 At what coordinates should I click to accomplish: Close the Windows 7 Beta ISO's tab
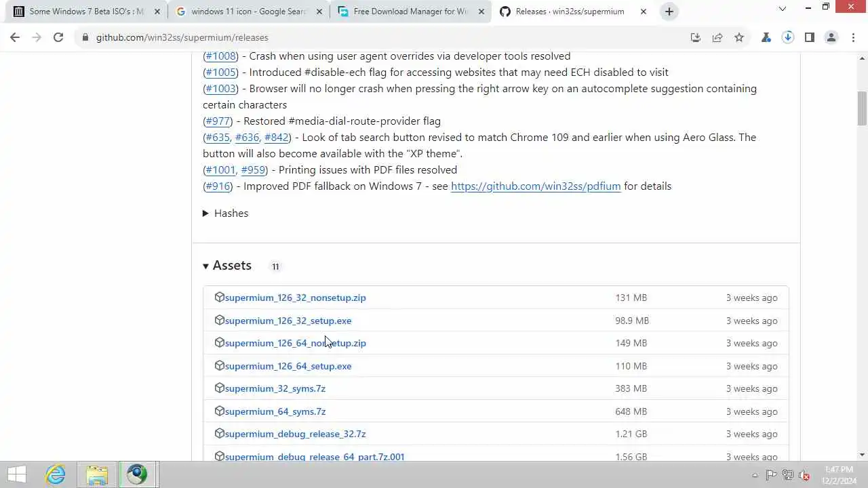click(x=157, y=12)
